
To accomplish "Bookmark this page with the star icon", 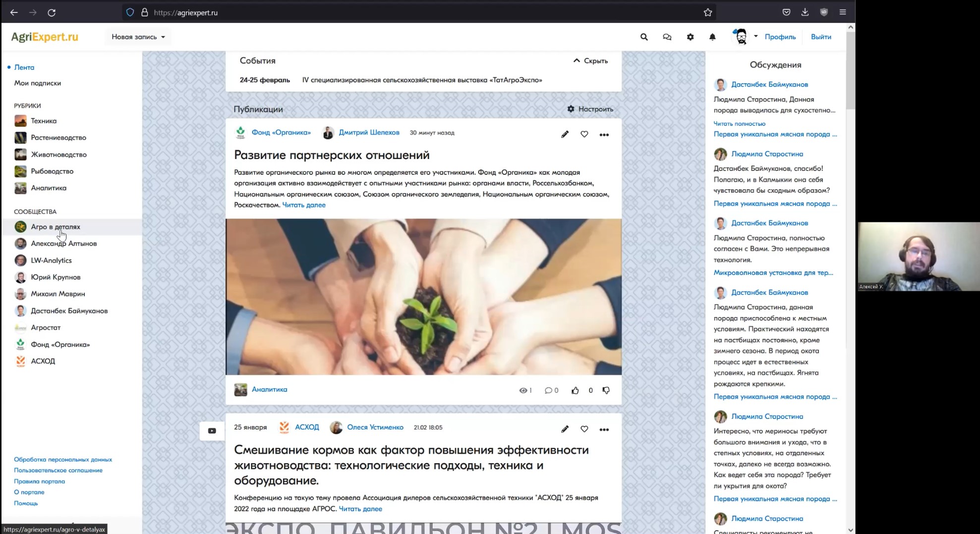I will [x=708, y=12].
